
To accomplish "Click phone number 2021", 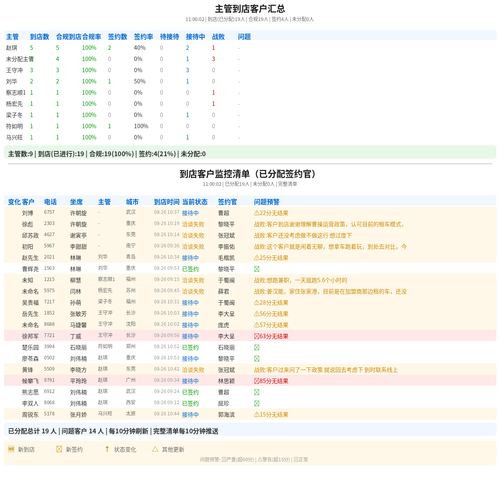I will pyautogui.click(x=49, y=257).
